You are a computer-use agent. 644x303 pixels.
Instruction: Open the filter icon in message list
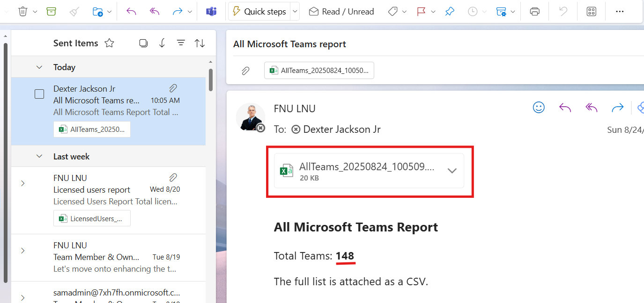click(181, 43)
